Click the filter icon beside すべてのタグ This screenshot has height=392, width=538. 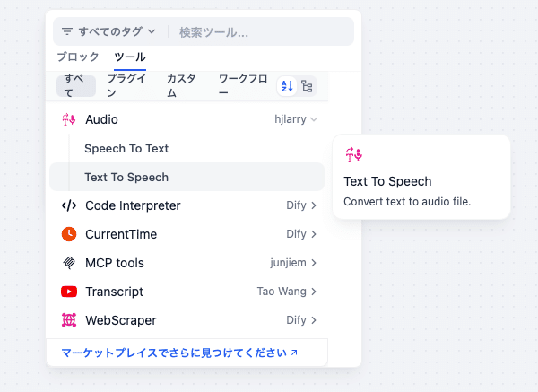pos(67,31)
